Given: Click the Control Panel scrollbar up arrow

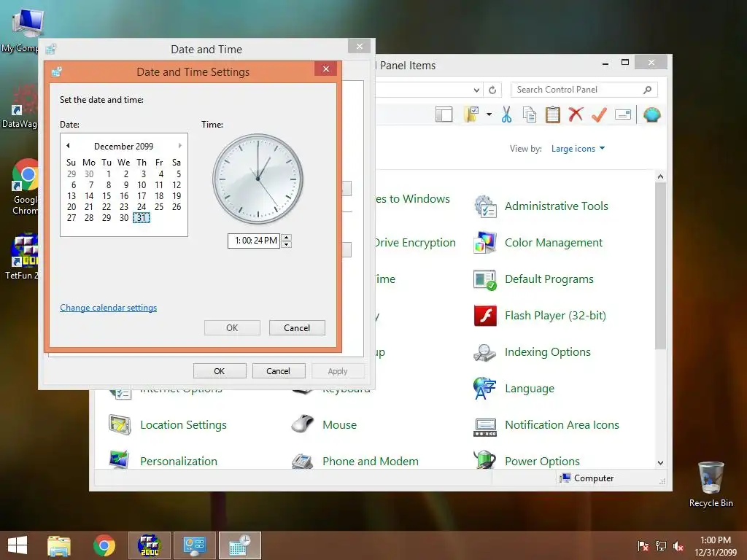Looking at the screenshot, I should (x=660, y=176).
